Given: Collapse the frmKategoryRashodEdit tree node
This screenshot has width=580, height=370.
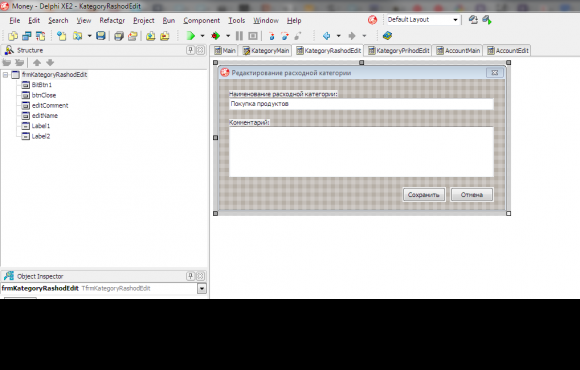Looking at the screenshot, I should [x=6, y=75].
